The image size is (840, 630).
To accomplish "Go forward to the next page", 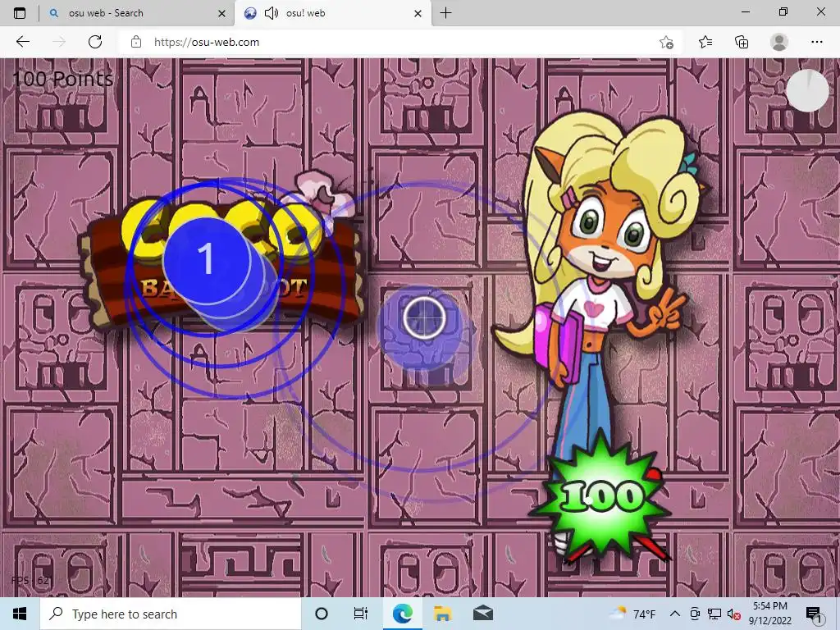I will click(59, 42).
